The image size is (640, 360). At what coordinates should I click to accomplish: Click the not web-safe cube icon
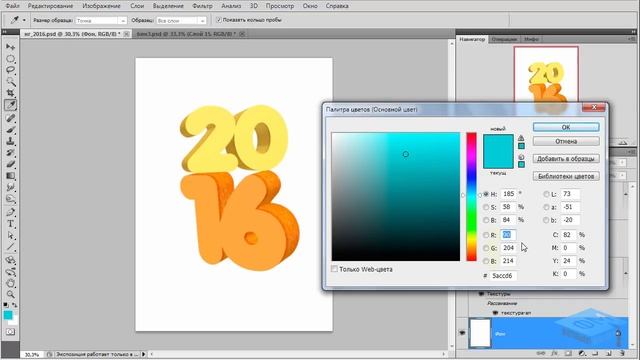(x=521, y=157)
